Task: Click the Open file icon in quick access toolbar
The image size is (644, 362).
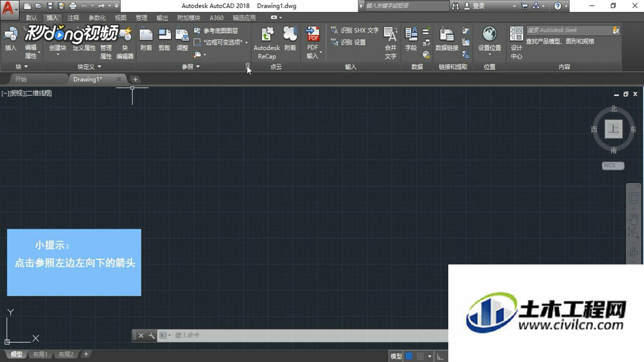Action: [x=39, y=6]
